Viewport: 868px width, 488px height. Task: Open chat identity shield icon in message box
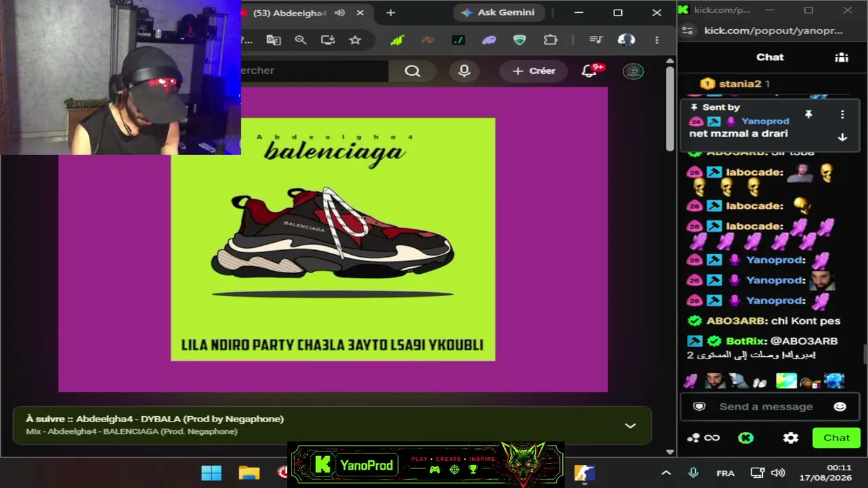pyautogui.click(x=699, y=407)
